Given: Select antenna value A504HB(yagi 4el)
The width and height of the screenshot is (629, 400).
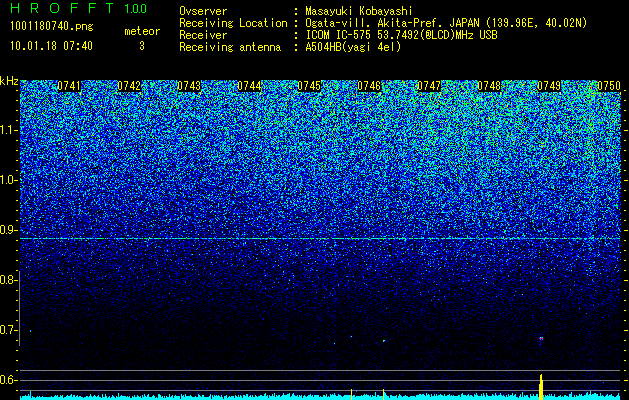Looking at the screenshot, I should 353,47.
